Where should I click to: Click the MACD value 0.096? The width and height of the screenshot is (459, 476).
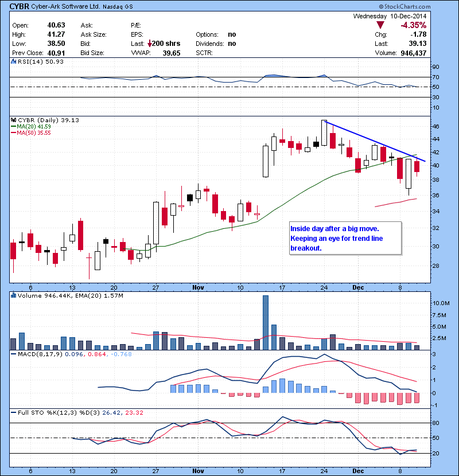coord(74,354)
